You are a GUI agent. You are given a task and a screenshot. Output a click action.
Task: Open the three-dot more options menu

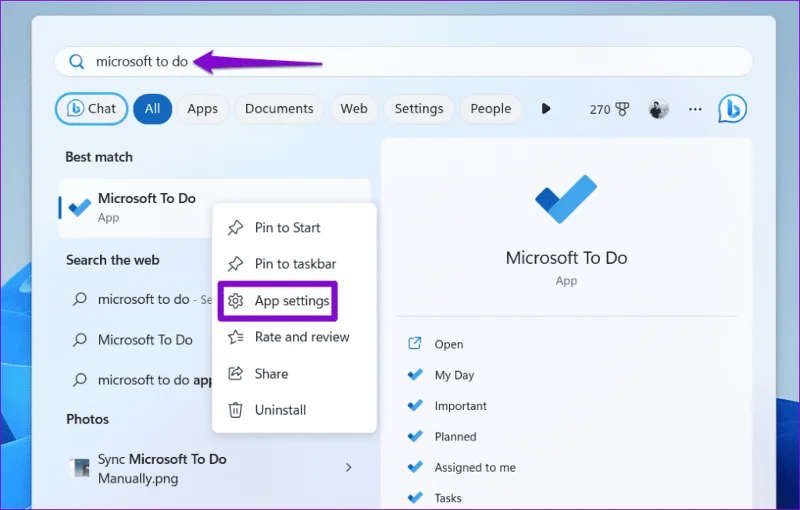pyautogui.click(x=695, y=109)
